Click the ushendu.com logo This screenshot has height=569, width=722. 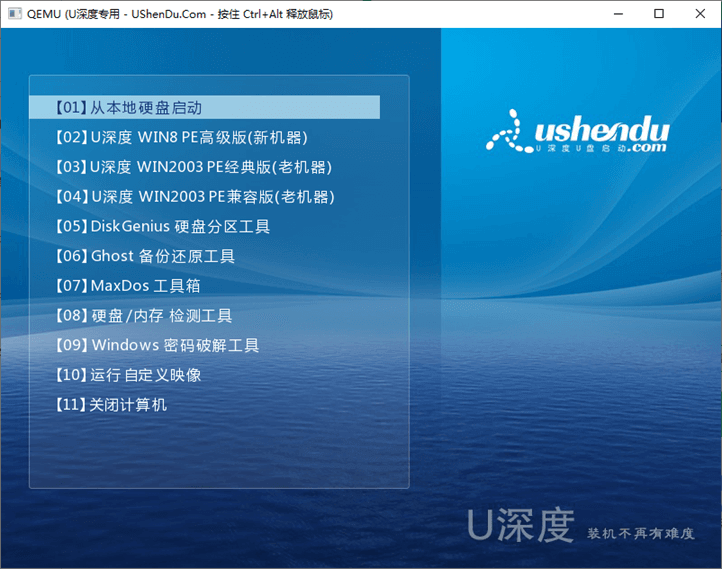tap(577, 132)
